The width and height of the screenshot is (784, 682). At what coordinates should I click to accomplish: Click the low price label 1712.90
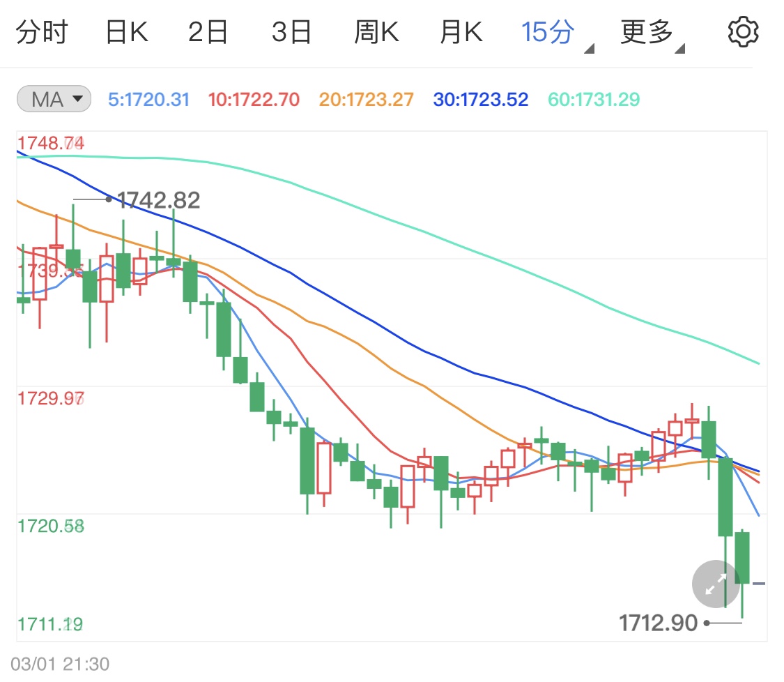(658, 623)
